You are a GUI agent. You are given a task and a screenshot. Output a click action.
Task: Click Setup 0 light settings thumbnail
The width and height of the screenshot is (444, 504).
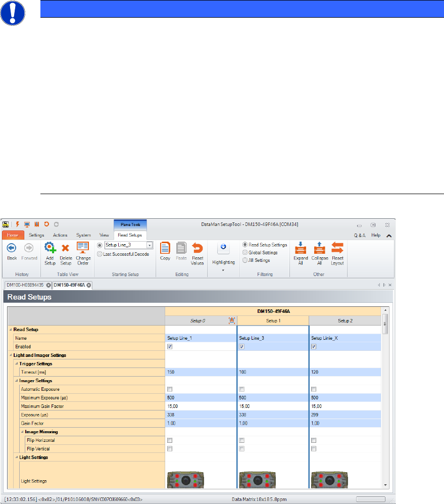186,480
